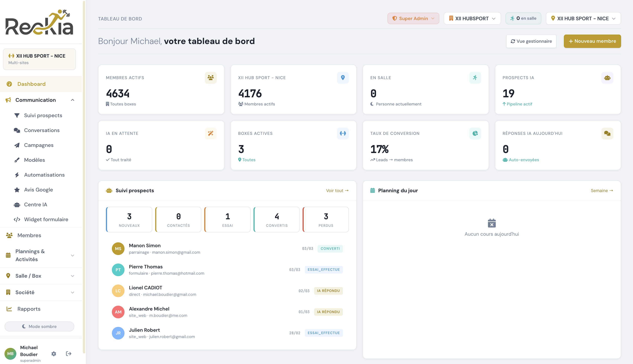The width and height of the screenshot is (633, 364).
Task: Open the Suivi prospects section
Action: (x=43, y=115)
